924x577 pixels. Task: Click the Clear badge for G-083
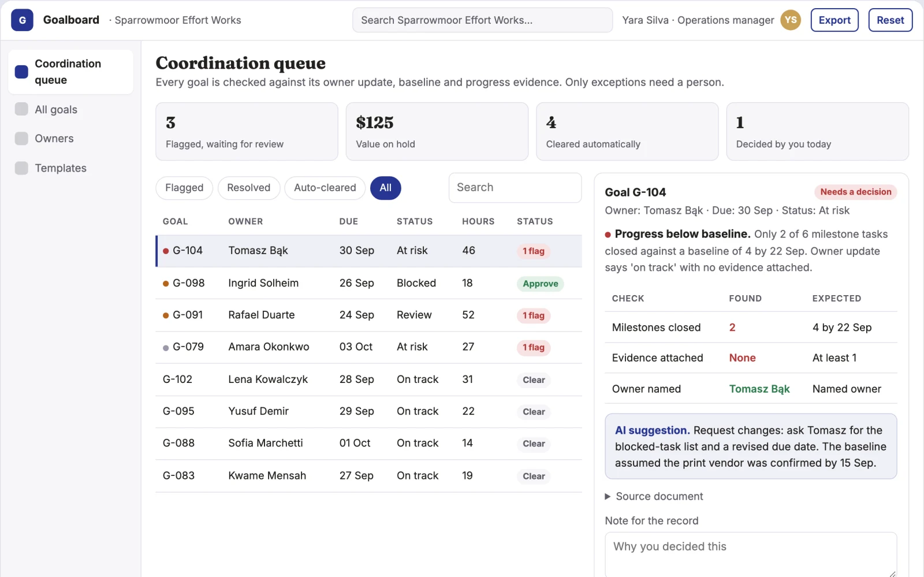(x=534, y=476)
